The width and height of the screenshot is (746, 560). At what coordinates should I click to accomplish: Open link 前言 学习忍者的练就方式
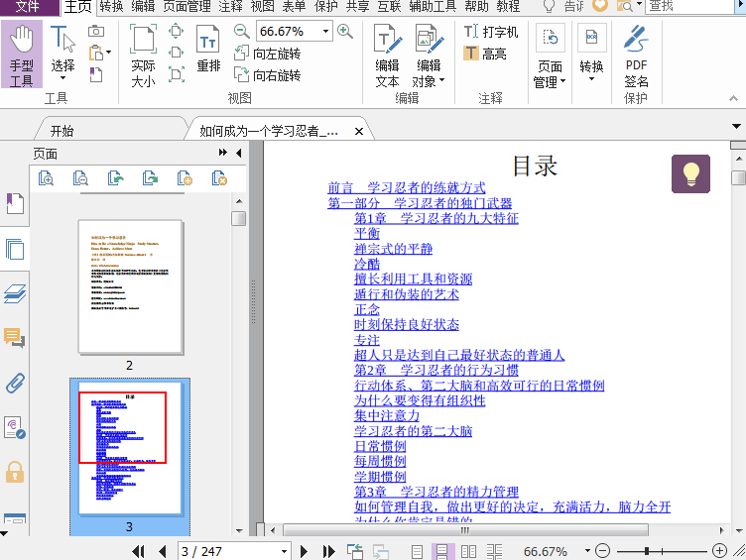pos(407,187)
